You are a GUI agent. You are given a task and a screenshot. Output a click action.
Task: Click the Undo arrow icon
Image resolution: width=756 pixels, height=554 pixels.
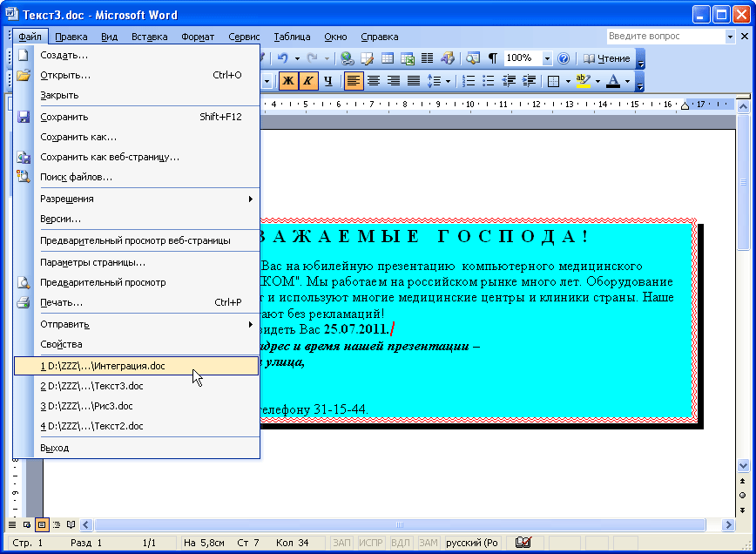point(283,58)
